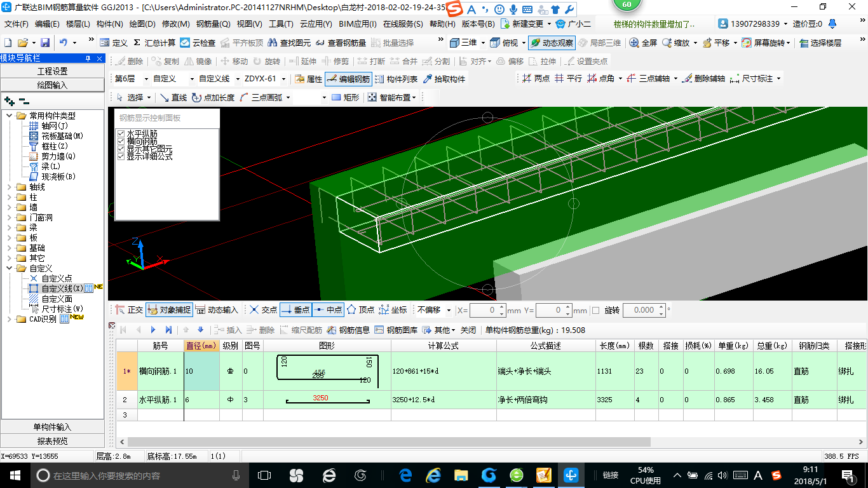Expand the 轴线 tree node
Screen dimensions: 868x488
(x=9, y=187)
